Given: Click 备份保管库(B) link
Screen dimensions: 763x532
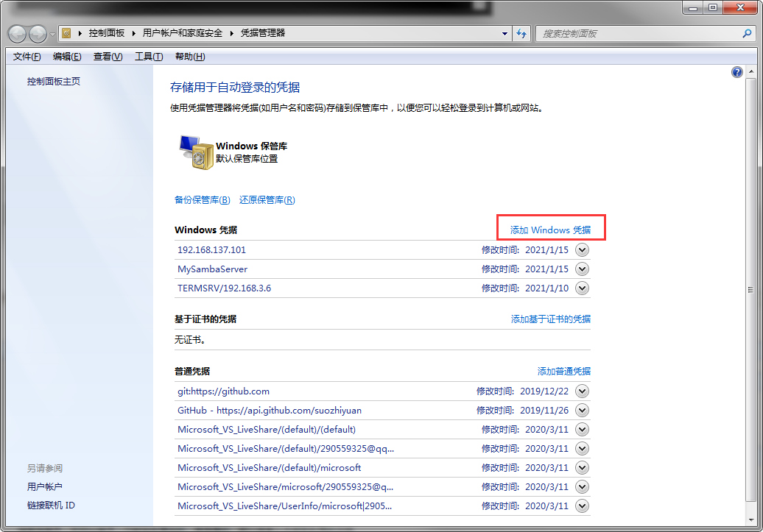Looking at the screenshot, I should 202,200.
